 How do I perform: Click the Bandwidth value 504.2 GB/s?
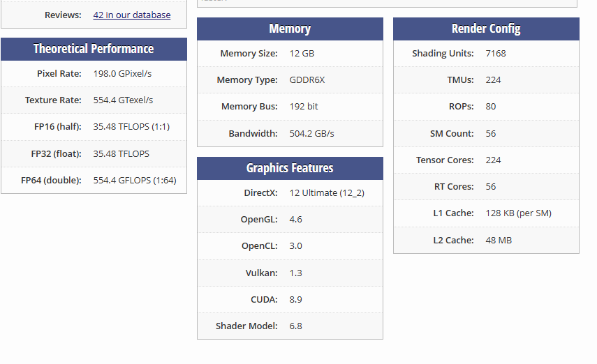pyautogui.click(x=311, y=133)
